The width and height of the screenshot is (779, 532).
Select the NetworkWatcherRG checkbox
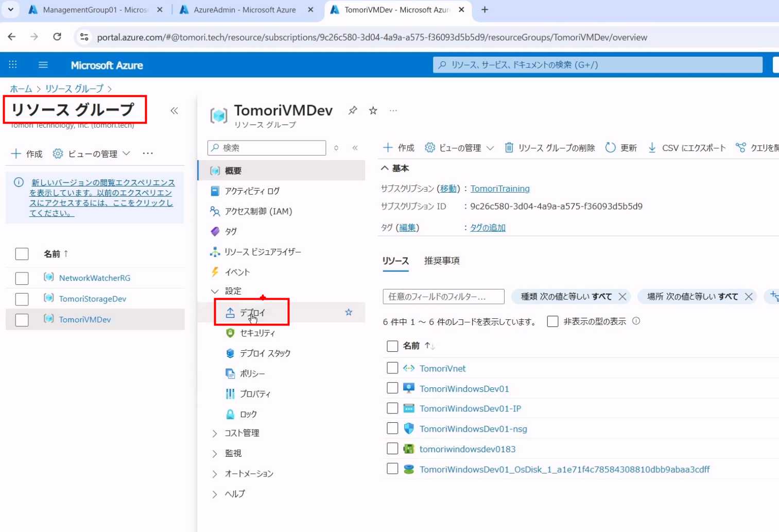(x=22, y=278)
